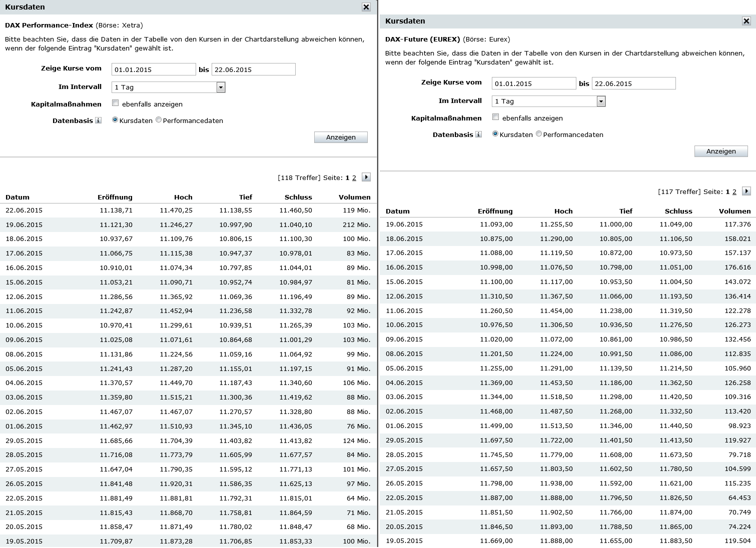Viewport: 756px width, 548px height.
Task: Select Kursdaten radio in DAX-Future window
Action: click(x=495, y=134)
